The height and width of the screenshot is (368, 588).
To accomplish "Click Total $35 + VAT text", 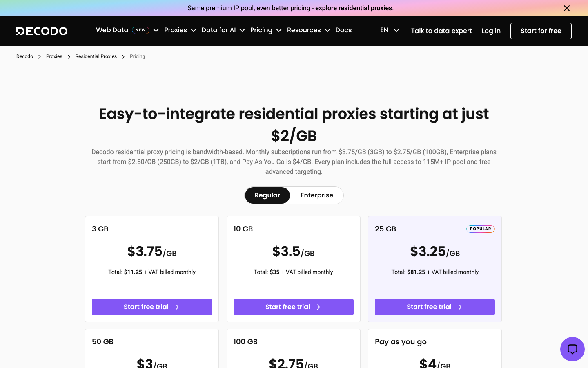I will (294, 272).
